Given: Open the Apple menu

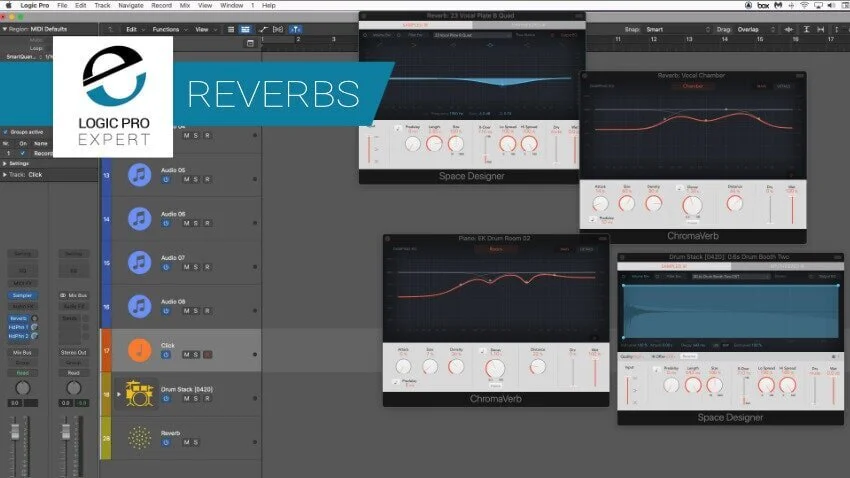Looking at the screenshot, I should (x=8, y=5).
